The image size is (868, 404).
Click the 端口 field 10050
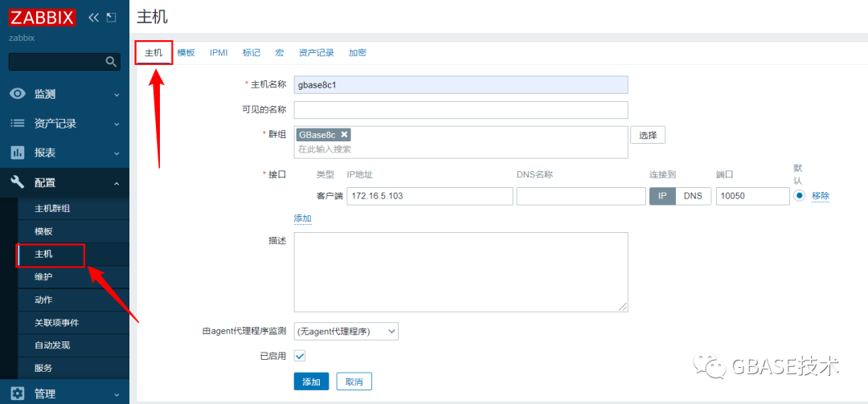[x=753, y=196]
